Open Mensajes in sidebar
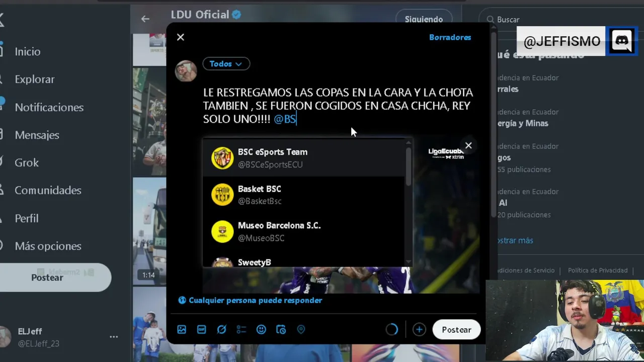The height and width of the screenshot is (362, 644). 37,135
